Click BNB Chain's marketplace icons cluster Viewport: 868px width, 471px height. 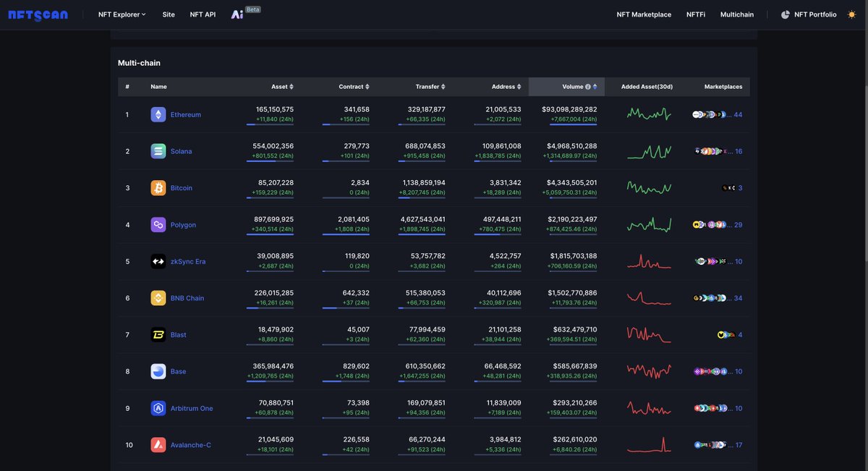click(709, 298)
